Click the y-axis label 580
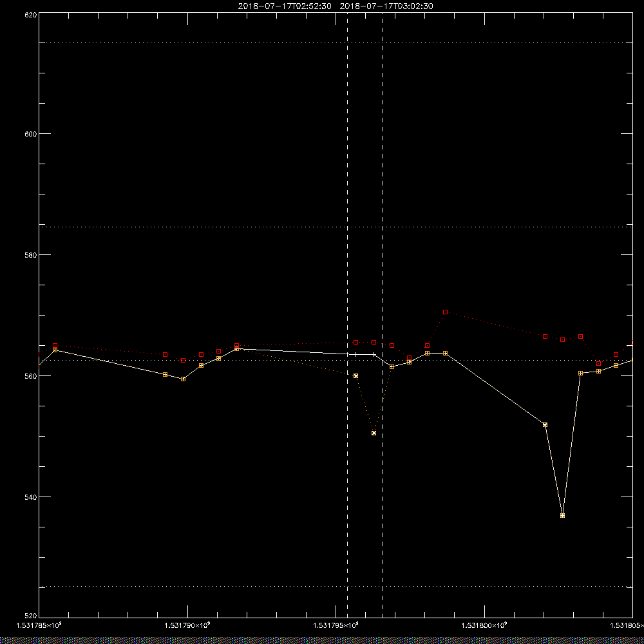This screenshot has height=644, width=644. 31,254
